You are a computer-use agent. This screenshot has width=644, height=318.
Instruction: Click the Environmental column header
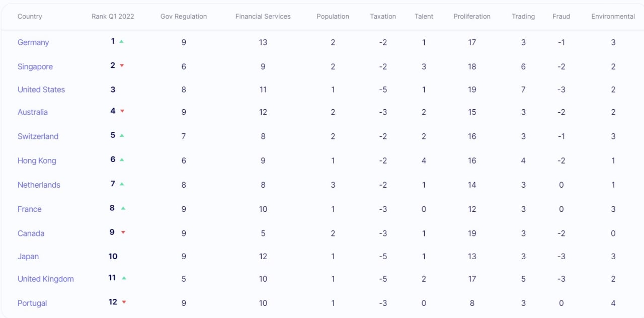pyautogui.click(x=613, y=17)
